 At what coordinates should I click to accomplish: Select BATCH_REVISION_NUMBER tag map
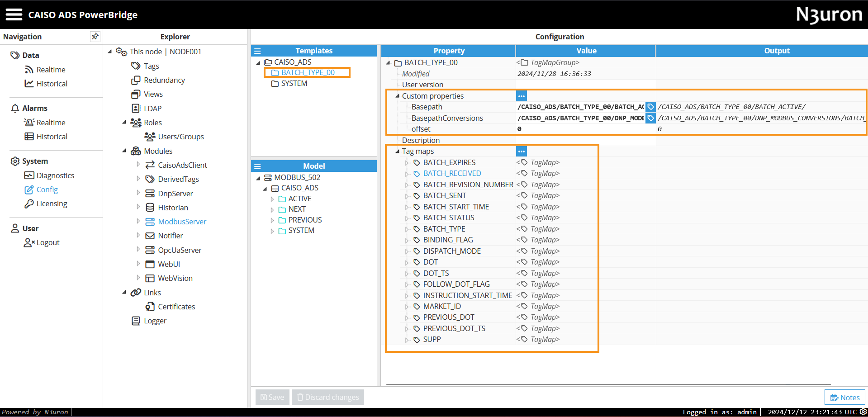tap(464, 185)
